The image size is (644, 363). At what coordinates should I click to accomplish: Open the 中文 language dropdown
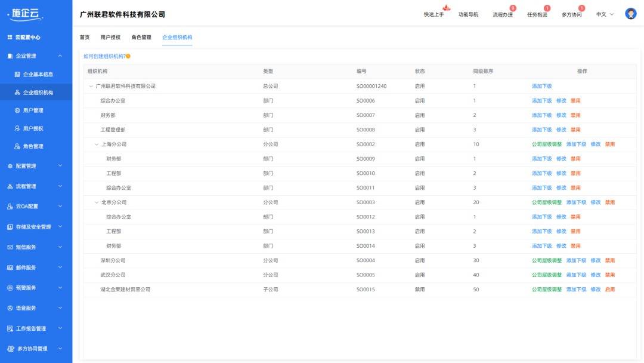point(605,14)
